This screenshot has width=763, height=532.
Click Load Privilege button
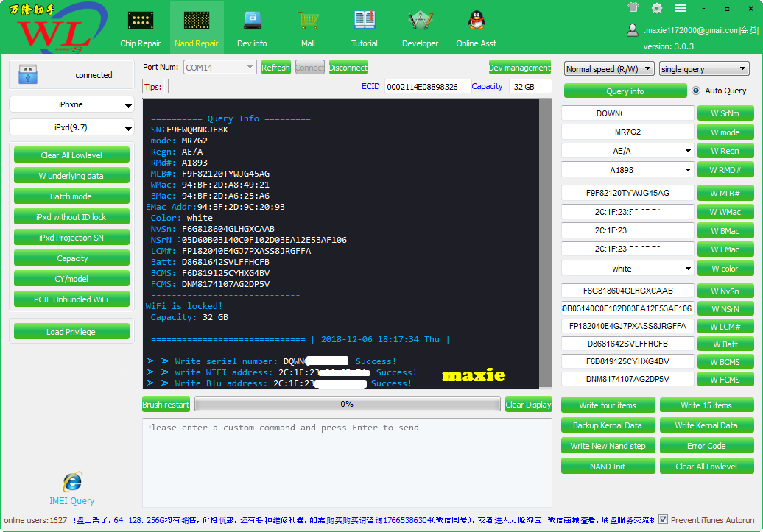click(71, 332)
